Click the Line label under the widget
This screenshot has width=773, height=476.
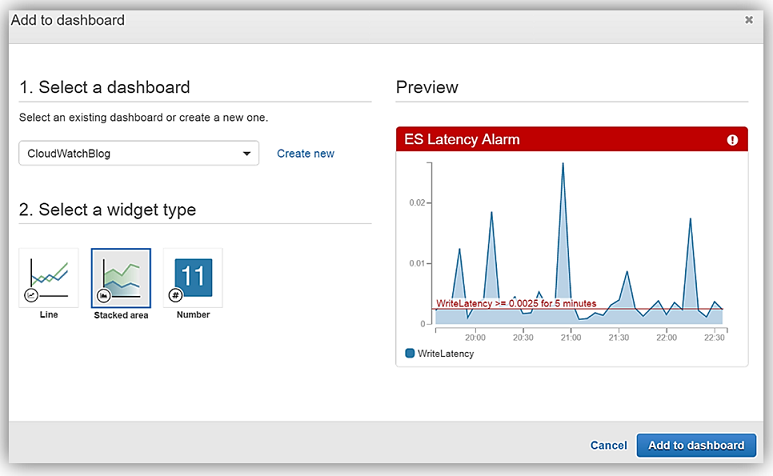pos(48,315)
